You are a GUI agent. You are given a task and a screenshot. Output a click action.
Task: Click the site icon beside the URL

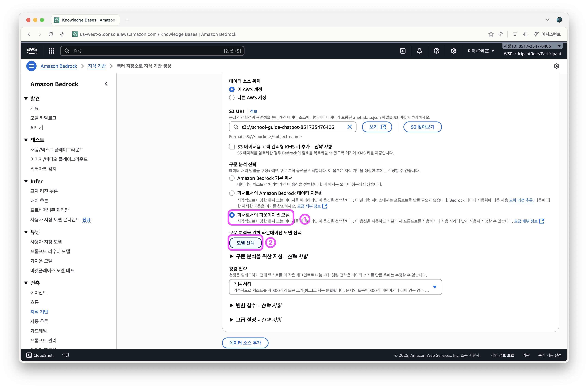pos(75,34)
